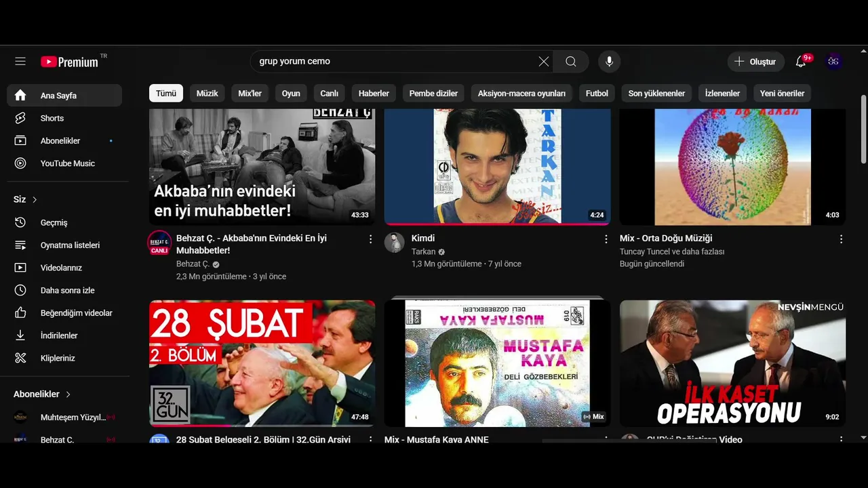The height and width of the screenshot is (488, 868).
Task: Open Mix - Mustafa Kaya ANNE title
Action: (436, 439)
